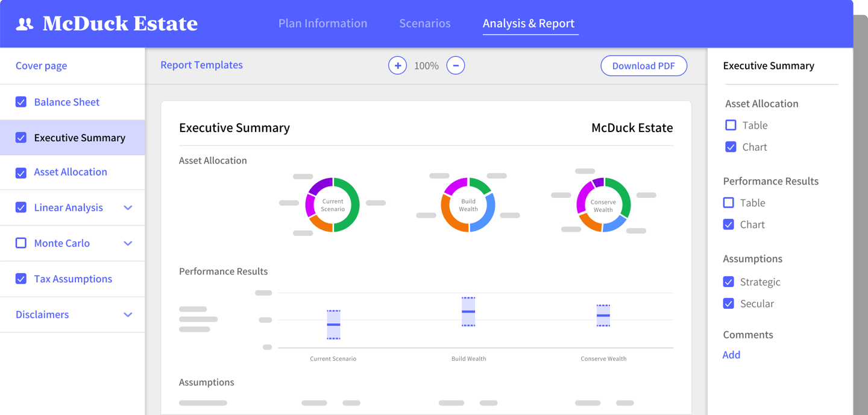Switch to the Plan Information tab
This screenshot has width=868, height=415.
[322, 23]
